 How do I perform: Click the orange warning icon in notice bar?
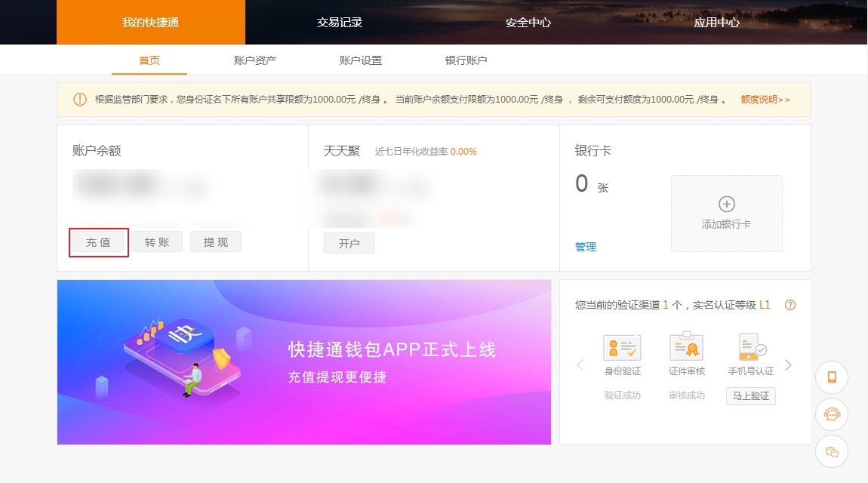click(x=80, y=100)
